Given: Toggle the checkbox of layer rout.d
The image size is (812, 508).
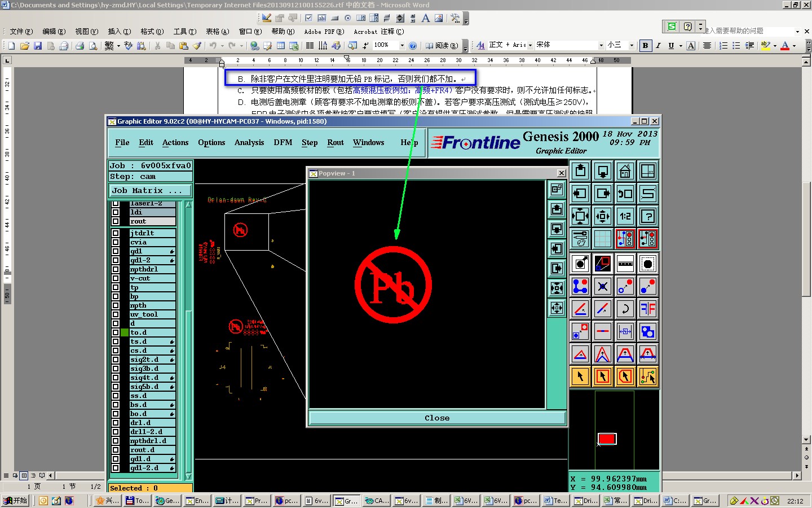Looking at the screenshot, I should pyautogui.click(x=116, y=450).
